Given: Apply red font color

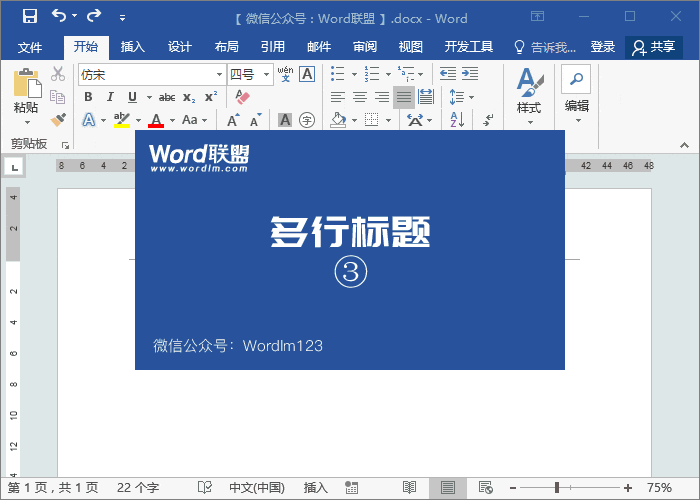Looking at the screenshot, I should [x=156, y=120].
